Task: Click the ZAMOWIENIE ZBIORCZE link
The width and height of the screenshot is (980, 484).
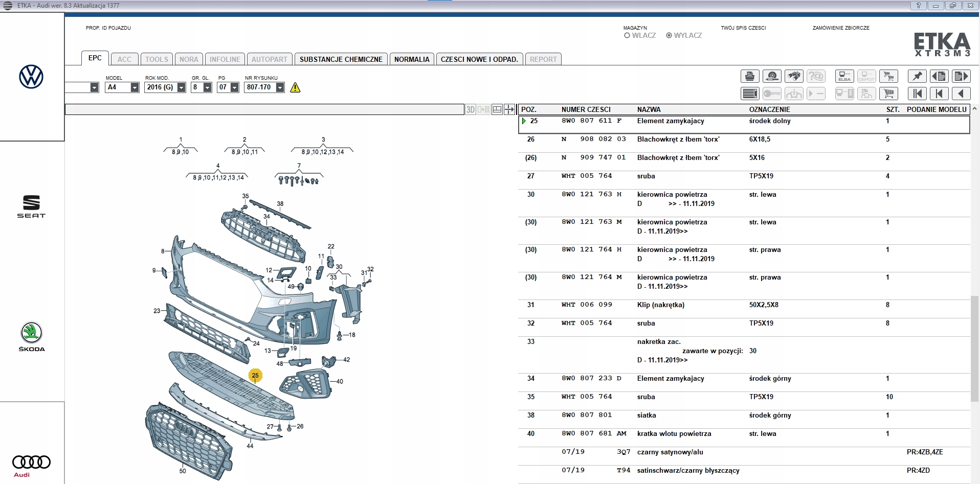Action: click(x=841, y=28)
